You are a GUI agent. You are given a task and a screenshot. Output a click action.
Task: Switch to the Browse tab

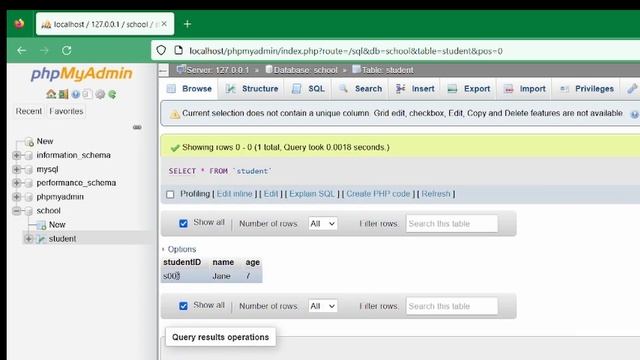[x=189, y=89]
